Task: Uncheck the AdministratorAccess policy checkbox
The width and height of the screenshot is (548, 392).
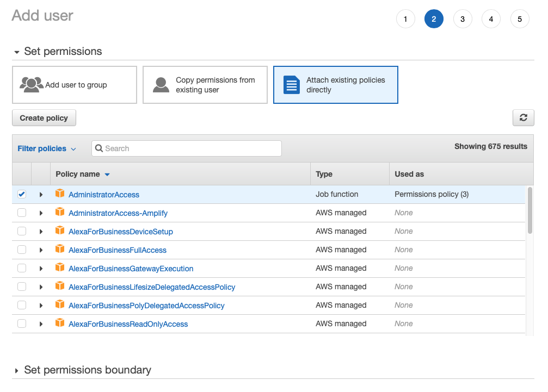Action: click(21, 194)
